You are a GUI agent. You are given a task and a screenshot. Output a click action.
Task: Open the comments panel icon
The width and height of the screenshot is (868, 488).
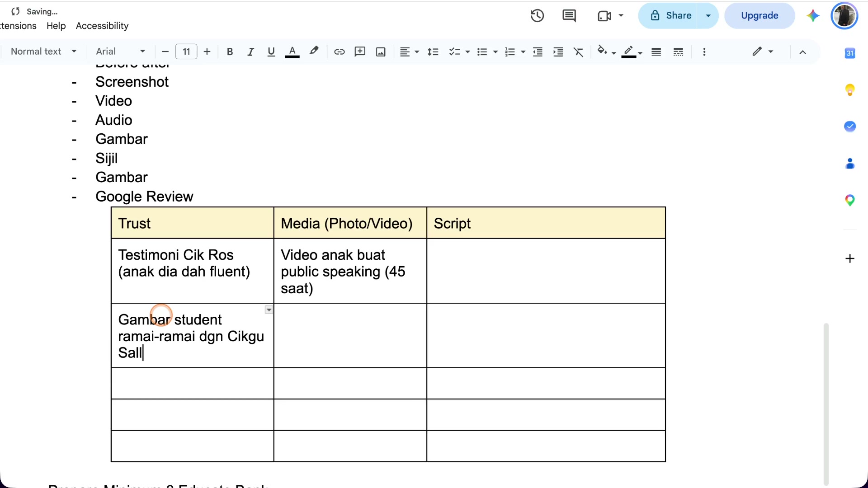pos(569,16)
